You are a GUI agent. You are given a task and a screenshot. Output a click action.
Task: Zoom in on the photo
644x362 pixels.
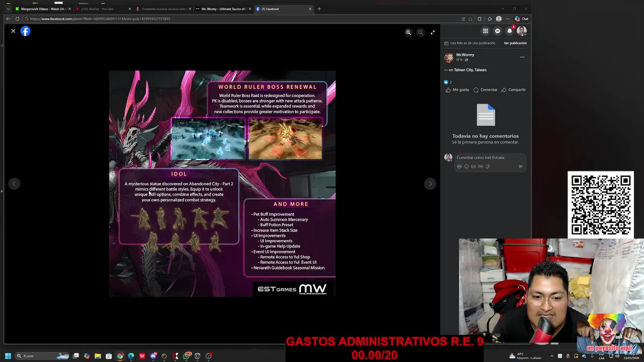pyautogui.click(x=409, y=32)
